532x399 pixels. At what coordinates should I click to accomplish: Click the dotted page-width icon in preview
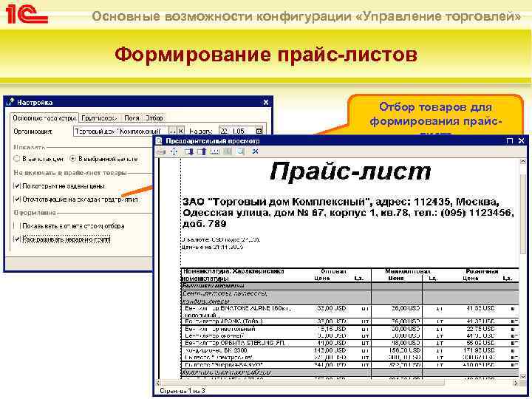click(x=215, y=151)
